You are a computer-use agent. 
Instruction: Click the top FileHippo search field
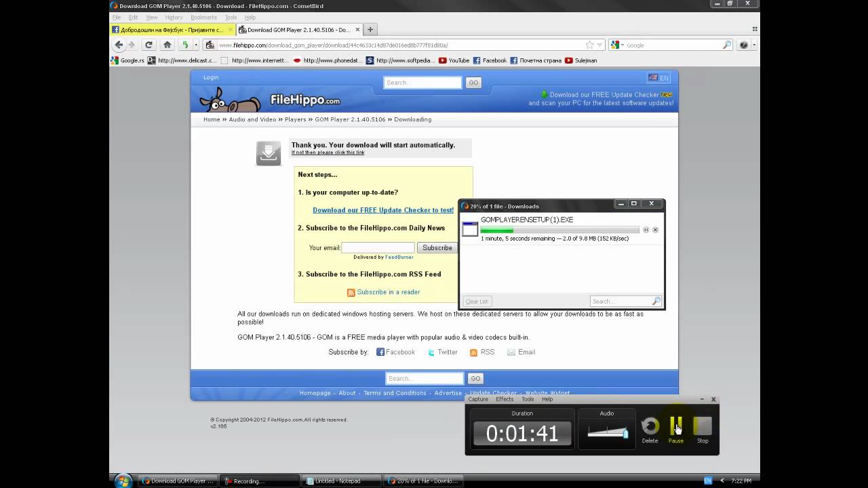422,83
